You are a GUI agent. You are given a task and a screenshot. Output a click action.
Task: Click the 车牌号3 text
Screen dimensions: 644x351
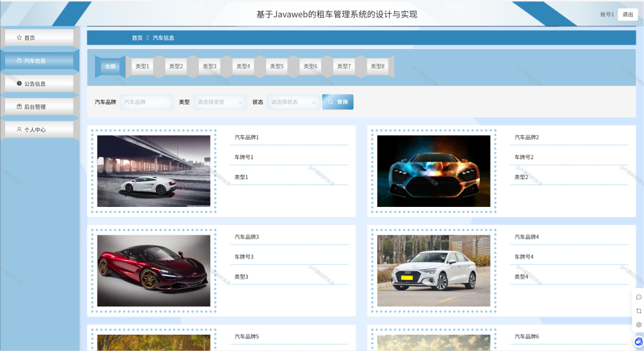[x=244, y=257]
